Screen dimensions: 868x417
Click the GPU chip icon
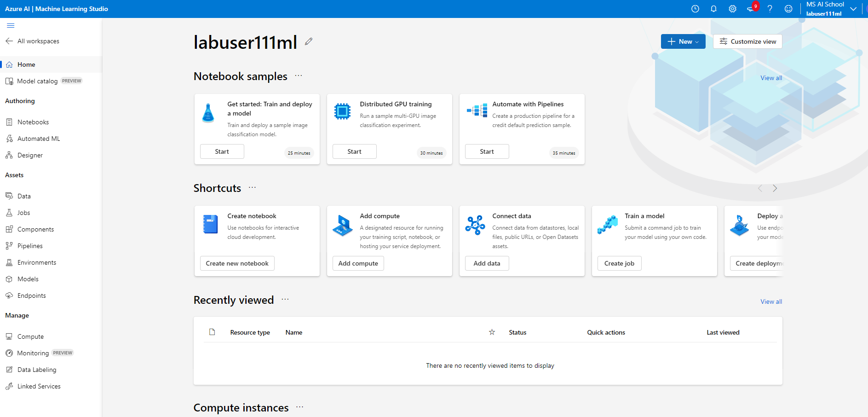342,111
